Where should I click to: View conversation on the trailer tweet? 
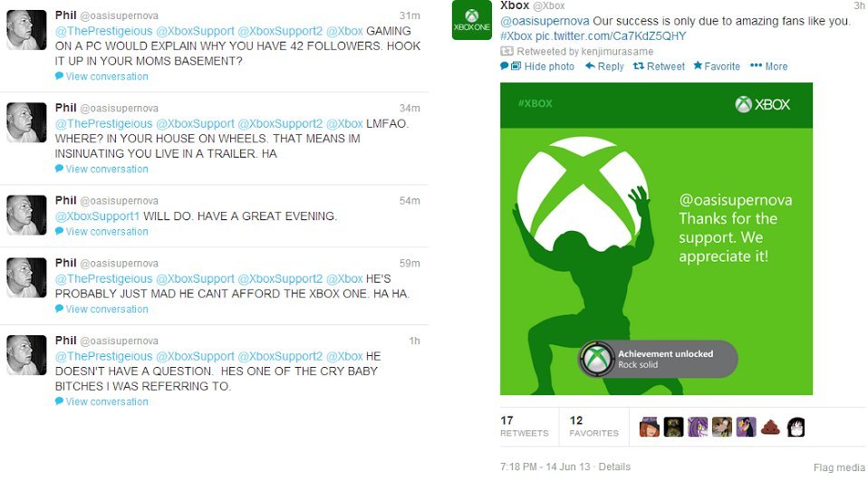[106, 169]
